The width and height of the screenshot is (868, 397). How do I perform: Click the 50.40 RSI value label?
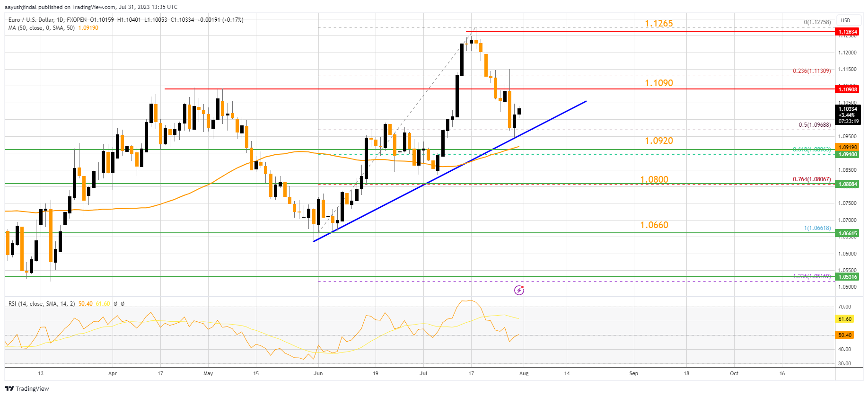tap(845, 335)
